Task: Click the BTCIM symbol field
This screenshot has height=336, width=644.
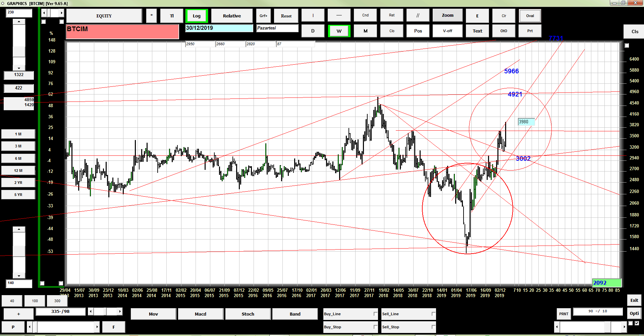Action: tap(122, 31)
